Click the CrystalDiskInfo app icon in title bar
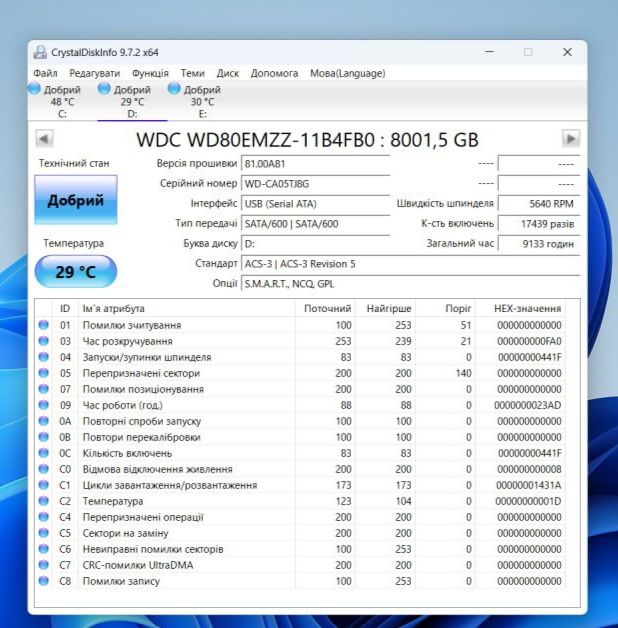Screen dimensions: 618x628 tap(40, 52)
